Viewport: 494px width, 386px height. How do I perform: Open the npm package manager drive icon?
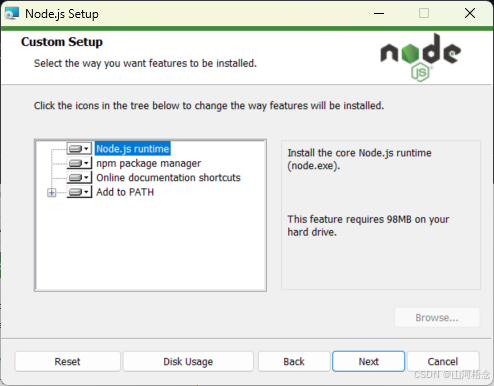point(79,163)
